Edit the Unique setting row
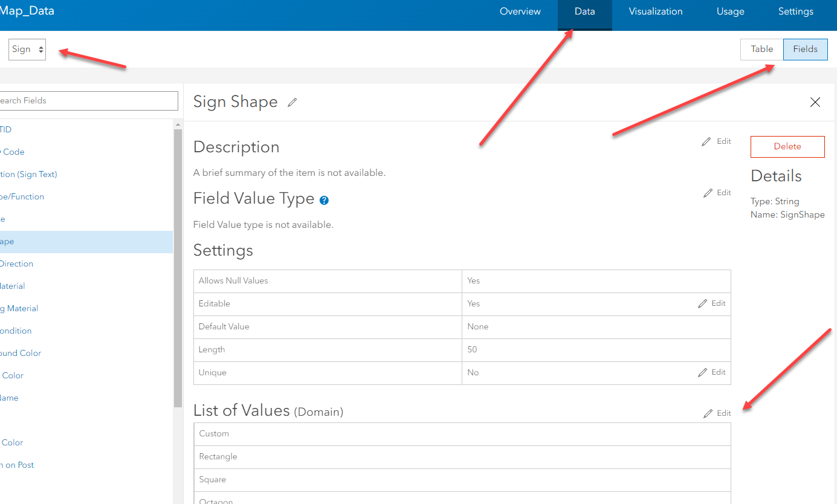The image size is (837, 504). click(712, 372)
